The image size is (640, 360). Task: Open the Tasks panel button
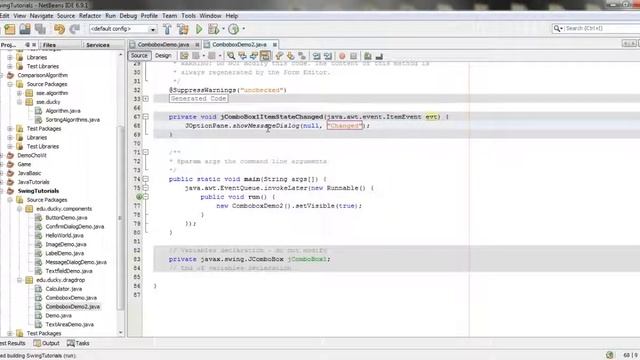pyautogui.click(x=78, y=343)
